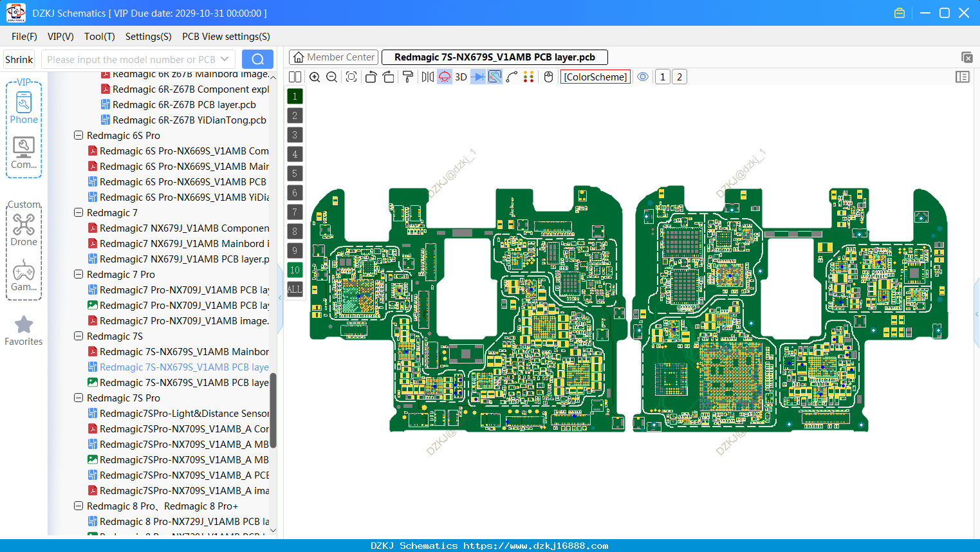Viewport: 980px width, 552px height.
Task: Mirror flip the PCB view
Action: point(428,77)
